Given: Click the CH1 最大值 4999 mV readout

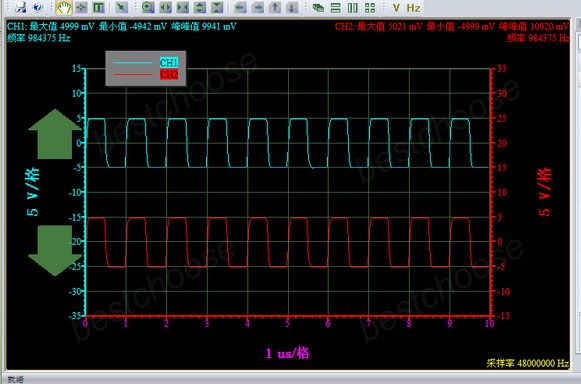Looking at the screenshot, I should [x=62, y=26].
